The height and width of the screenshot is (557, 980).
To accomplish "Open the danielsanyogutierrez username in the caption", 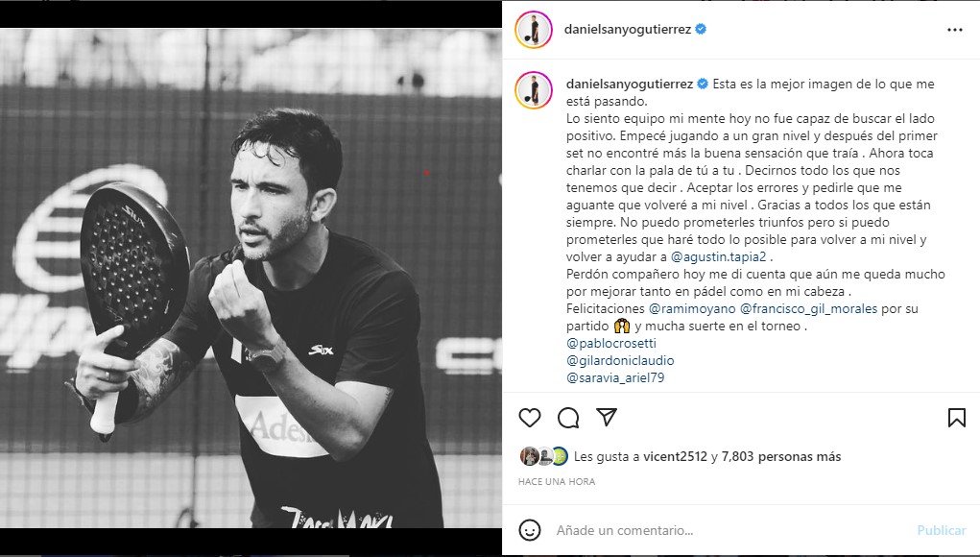I will coord(630,84).
